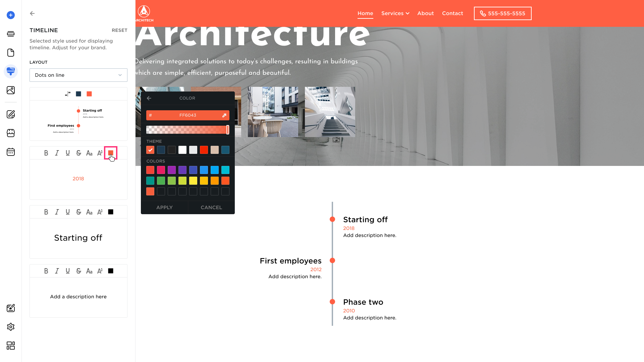Click the hex color input field
The height and width of the screenshot is (362, 644).
click(x=187, y=115)
